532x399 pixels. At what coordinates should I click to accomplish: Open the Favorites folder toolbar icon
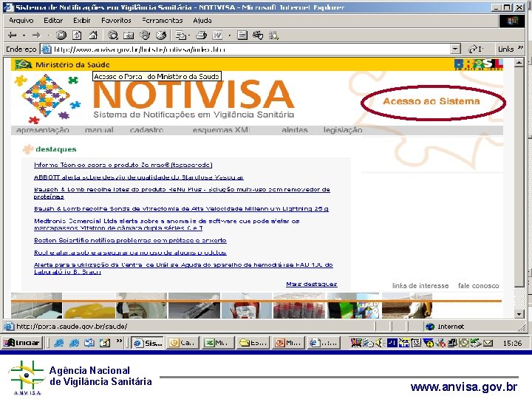(129, 35)
